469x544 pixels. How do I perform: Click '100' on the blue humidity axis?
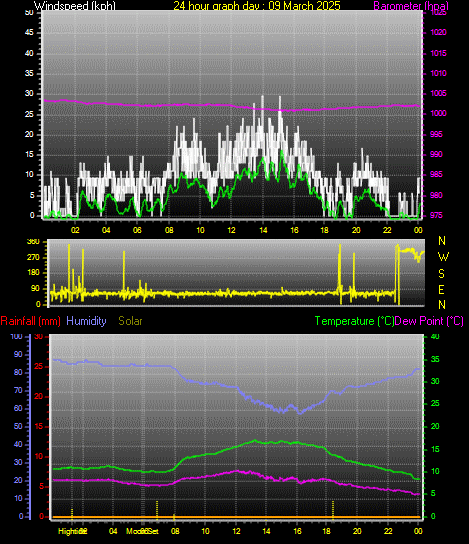click(x=17, y=337)
